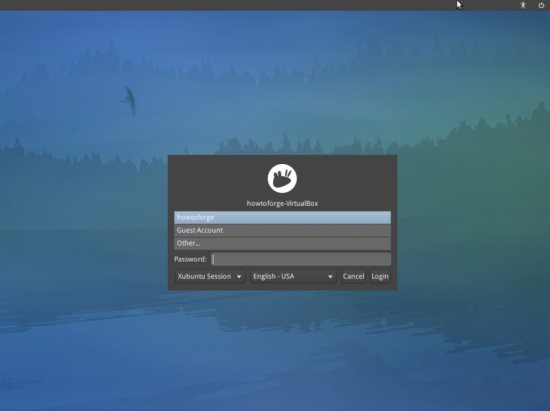Focus the Password input field

pos(301,259)
